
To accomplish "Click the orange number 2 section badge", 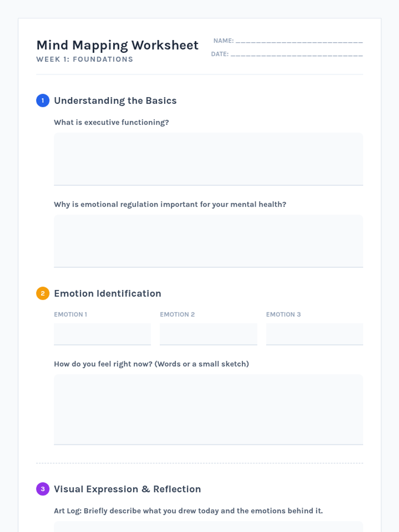I will [x=43, y=293].
